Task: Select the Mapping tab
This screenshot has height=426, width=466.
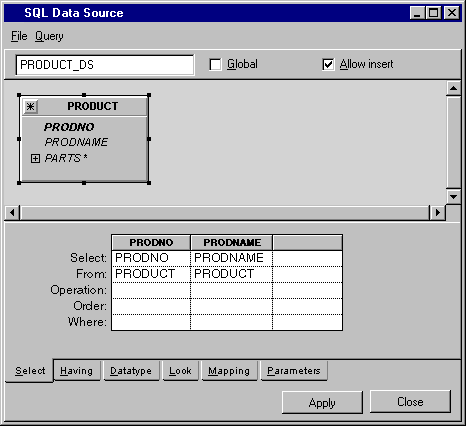Action: [229, 370]
